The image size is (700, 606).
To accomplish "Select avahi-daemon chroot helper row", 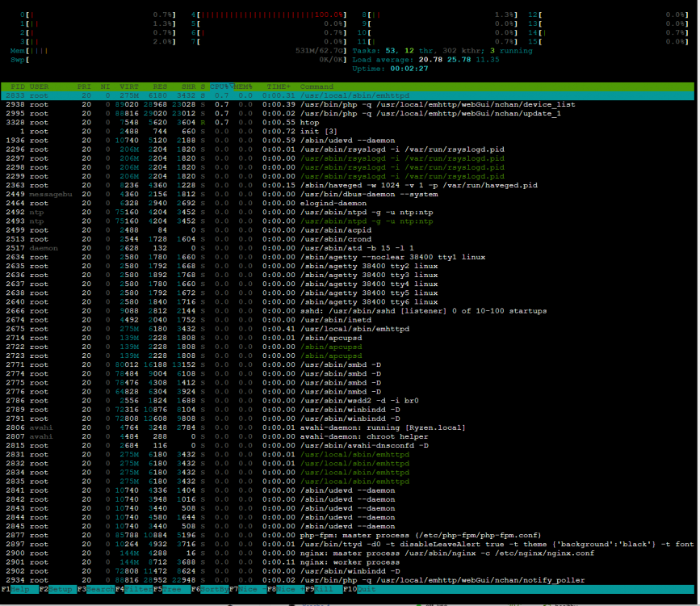I will (347, 436).
